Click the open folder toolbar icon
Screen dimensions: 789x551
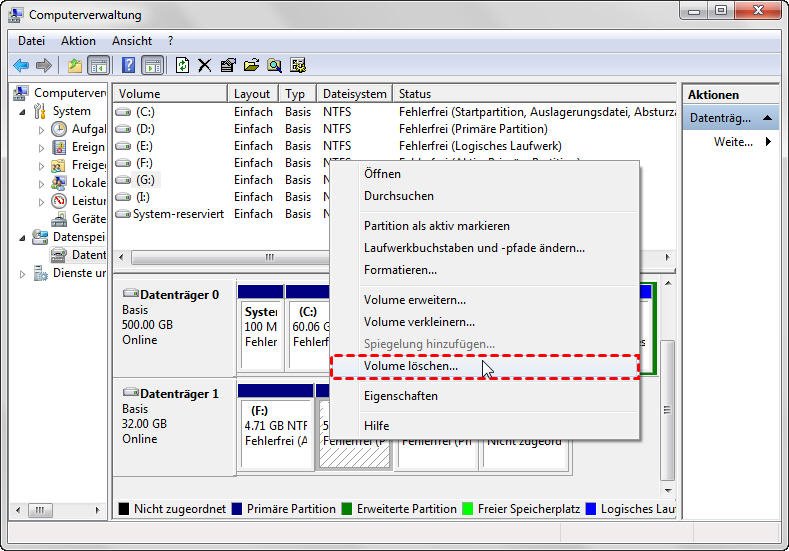point(251,65)
